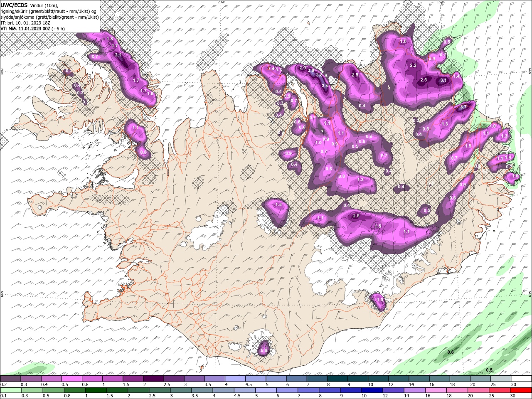Click the 'UWC/ECDS: Vindur (10m),' title line
532x399 pixels.
coord(30,5)
